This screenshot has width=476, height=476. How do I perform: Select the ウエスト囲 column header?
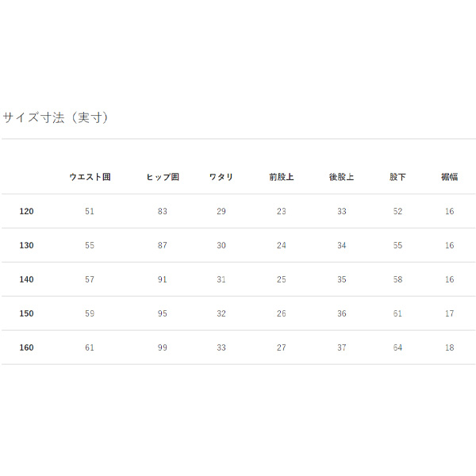pos(90,177)
